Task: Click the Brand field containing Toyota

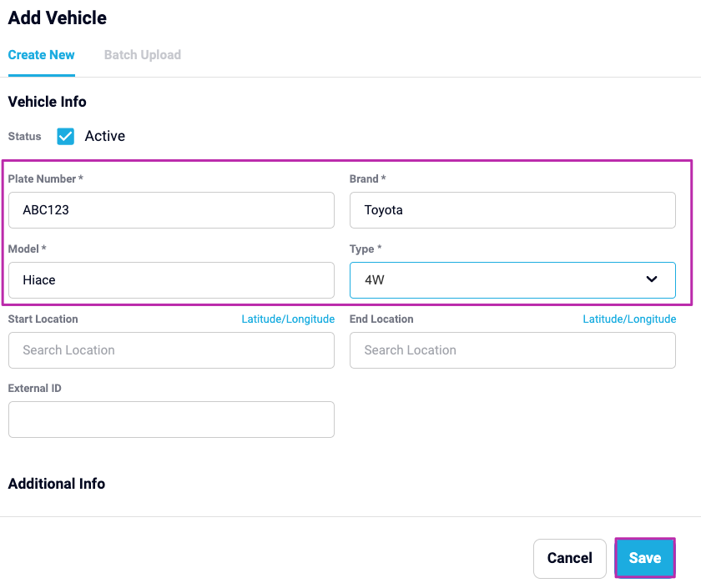Action: click(x=512, y=210)
